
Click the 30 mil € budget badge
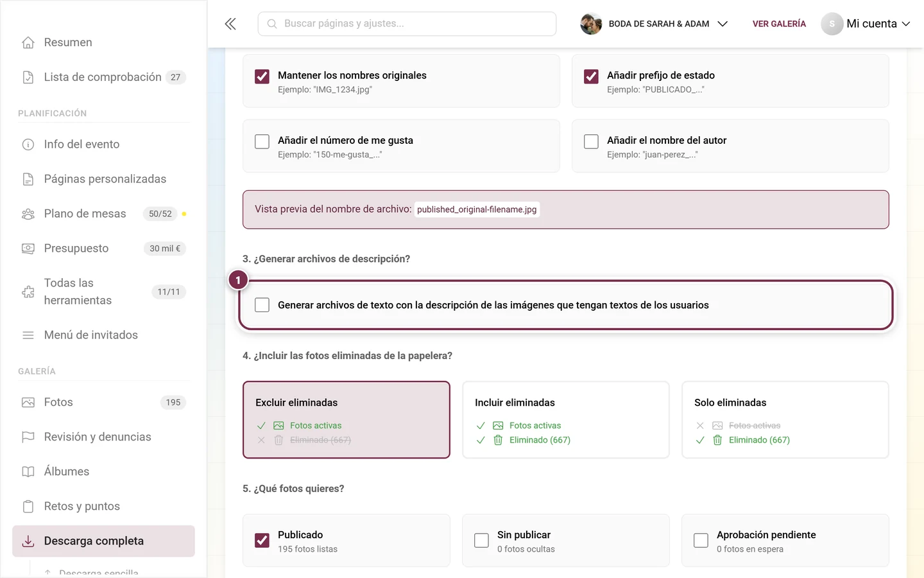pyautogui.click(x=165, y=249)
